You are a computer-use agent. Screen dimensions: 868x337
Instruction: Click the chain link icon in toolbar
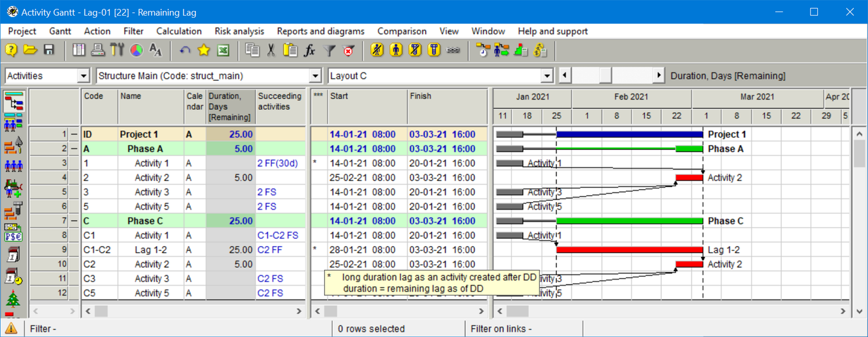(x=454, y=50)
